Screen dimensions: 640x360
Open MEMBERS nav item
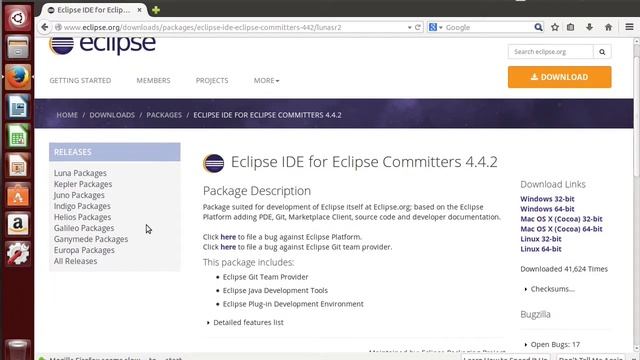click(x=153, y=80)
